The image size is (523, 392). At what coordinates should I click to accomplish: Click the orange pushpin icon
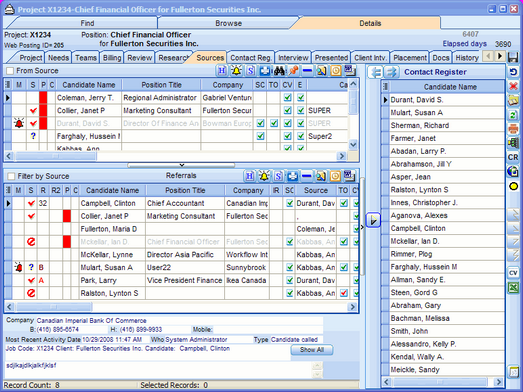(294, 71)
